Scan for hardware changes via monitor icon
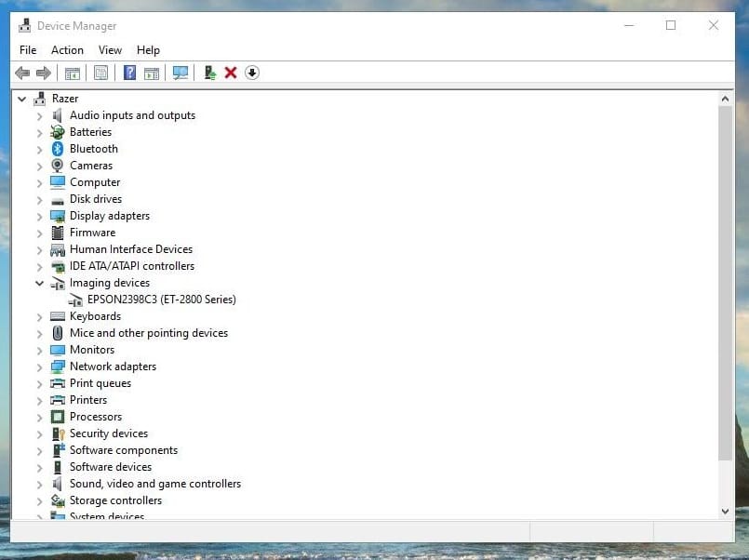 pos(181,73)
